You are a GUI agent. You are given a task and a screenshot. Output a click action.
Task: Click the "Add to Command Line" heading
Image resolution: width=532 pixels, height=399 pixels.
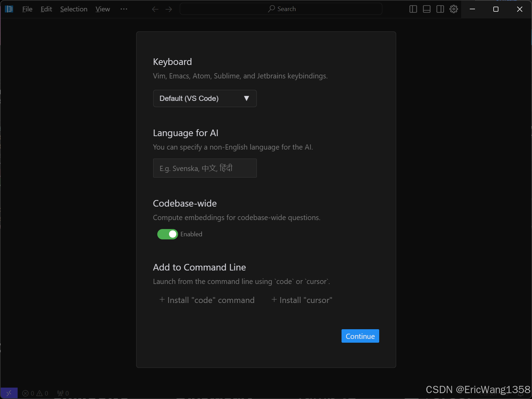(x=199, y=267)
